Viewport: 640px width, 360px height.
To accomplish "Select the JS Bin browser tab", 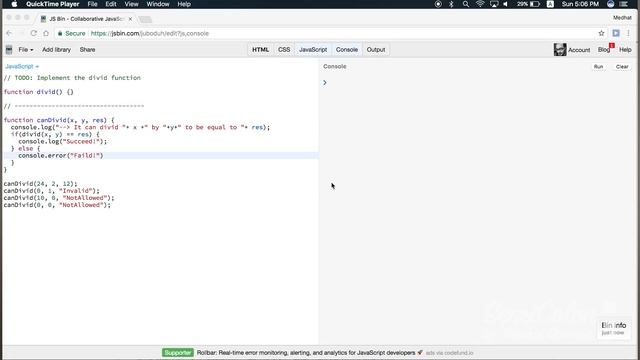I will point(86,19).
